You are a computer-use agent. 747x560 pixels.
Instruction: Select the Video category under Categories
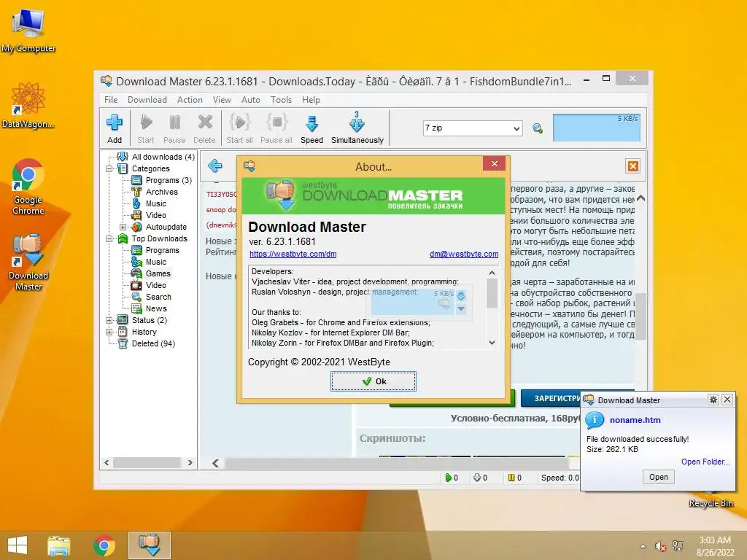point(156,215)
